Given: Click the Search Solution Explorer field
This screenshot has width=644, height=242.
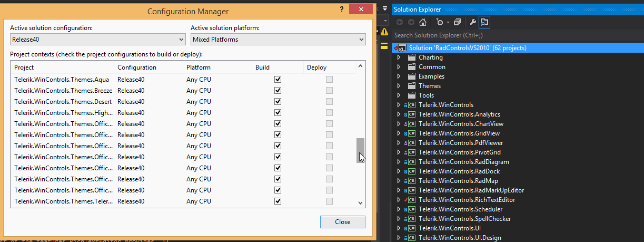Looking at the screenshot, I should 516,35.
